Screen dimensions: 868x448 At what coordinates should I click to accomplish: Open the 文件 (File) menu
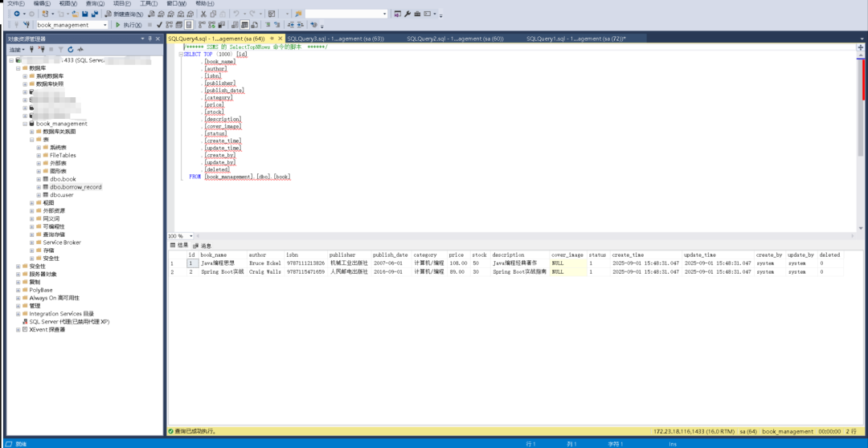coord(16,3)
